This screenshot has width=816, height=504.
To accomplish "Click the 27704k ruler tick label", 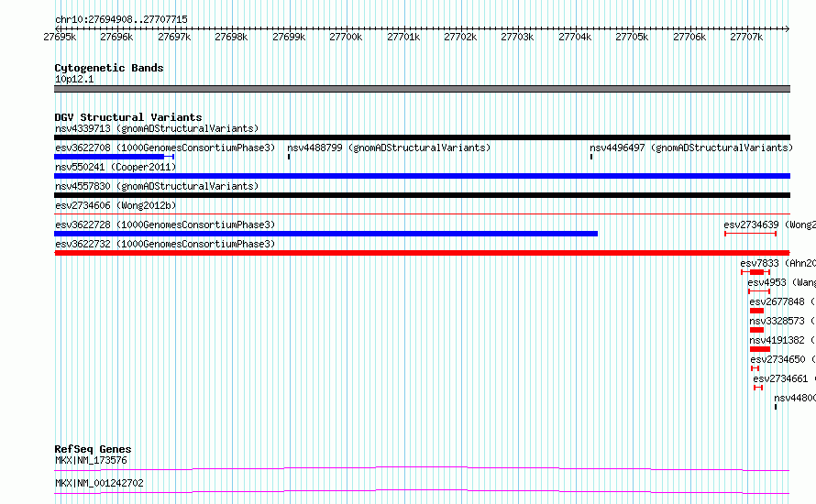I will pyautogui.click(x=575, y=37).
